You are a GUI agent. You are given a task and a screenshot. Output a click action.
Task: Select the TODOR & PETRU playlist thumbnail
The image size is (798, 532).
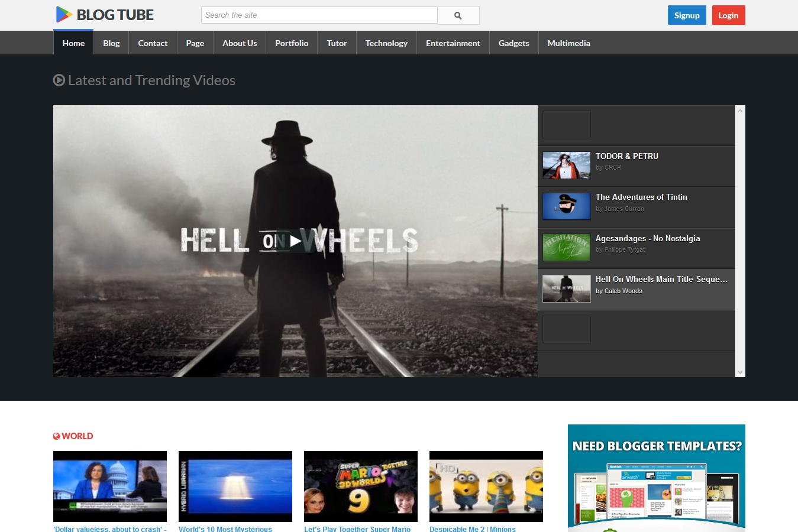tap(567, 166)
